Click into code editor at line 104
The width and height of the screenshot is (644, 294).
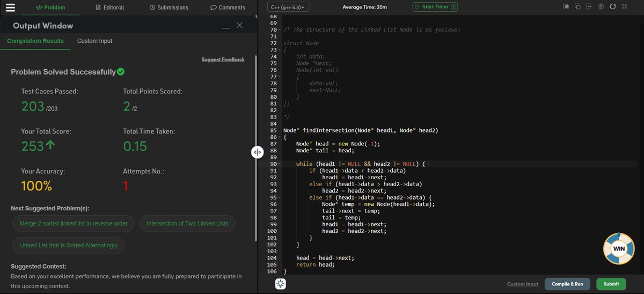click(x=325, y=258)
